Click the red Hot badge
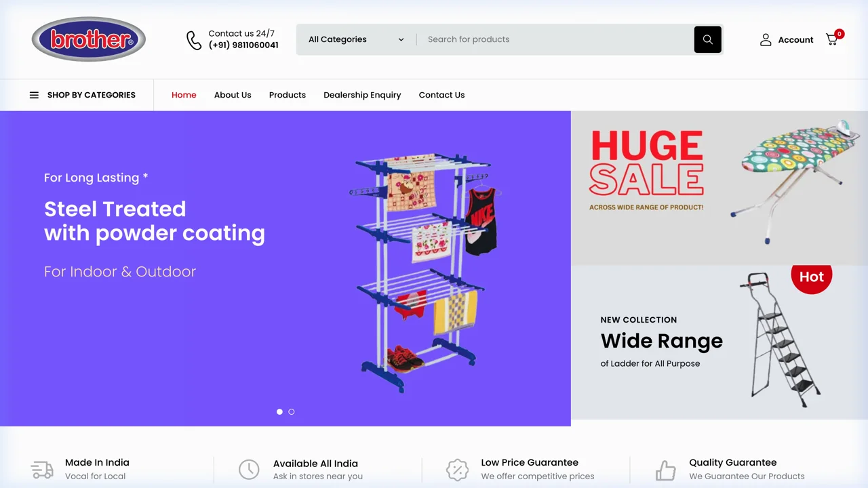The height and width of the screenshot is (488, 868). pos(811,277)
